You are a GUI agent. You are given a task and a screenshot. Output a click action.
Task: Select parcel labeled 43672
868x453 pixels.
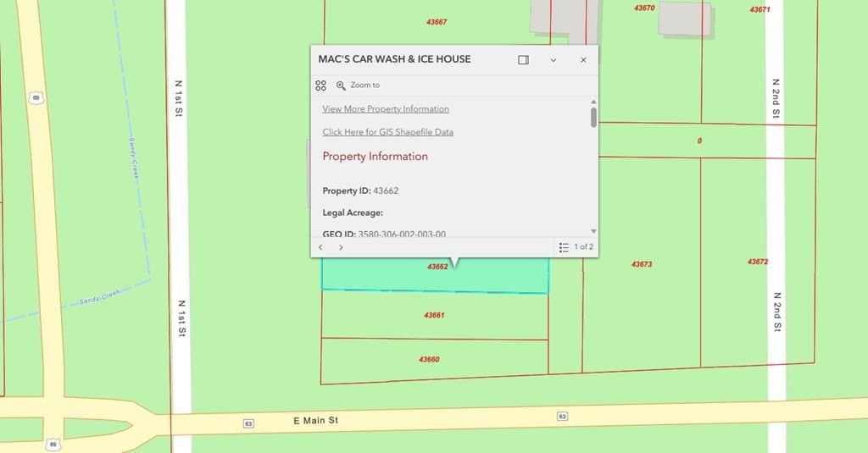click(757, 262)
